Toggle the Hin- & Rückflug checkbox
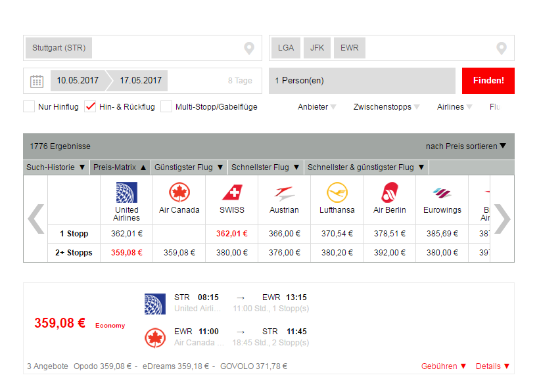This screenshot has height=392, width=539. [90, 107]
